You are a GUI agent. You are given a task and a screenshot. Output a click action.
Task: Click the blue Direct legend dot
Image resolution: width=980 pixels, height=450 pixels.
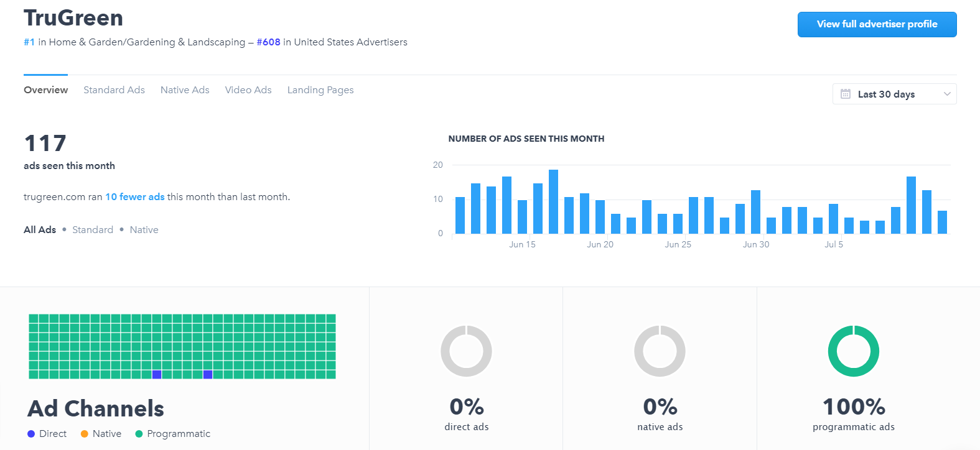pyautogui.click(x=31, y=434)
